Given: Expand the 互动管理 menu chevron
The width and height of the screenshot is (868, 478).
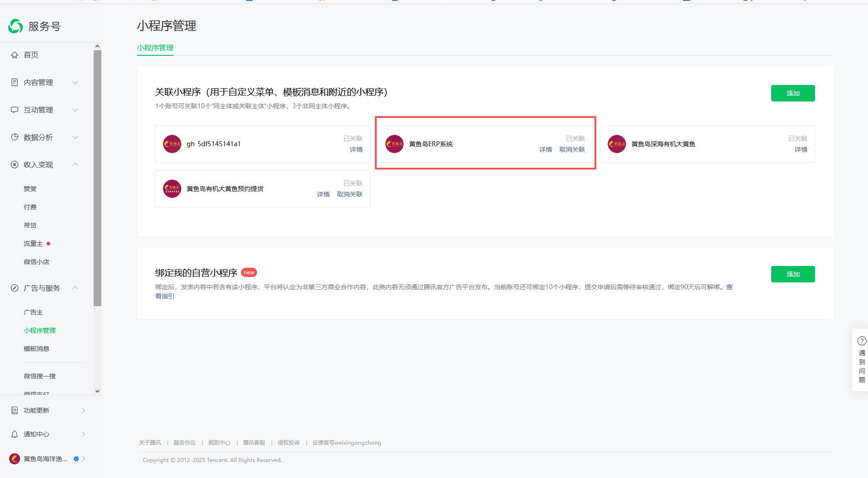Looking at the screenshot, I should coord(75,110).
